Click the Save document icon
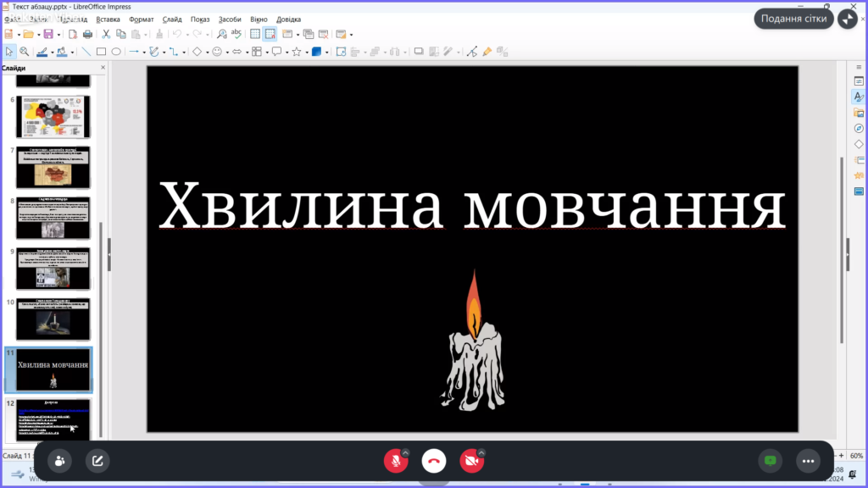This screenshot has height=488, width=868. (x=48, y=34)
